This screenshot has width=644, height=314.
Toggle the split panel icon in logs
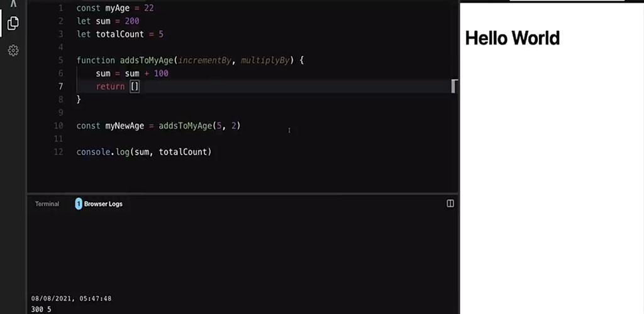coord(450,203)
